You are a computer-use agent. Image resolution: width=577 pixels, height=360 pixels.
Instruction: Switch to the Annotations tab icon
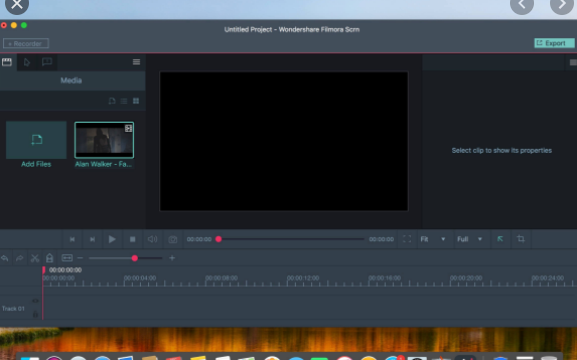coord(47,61)
